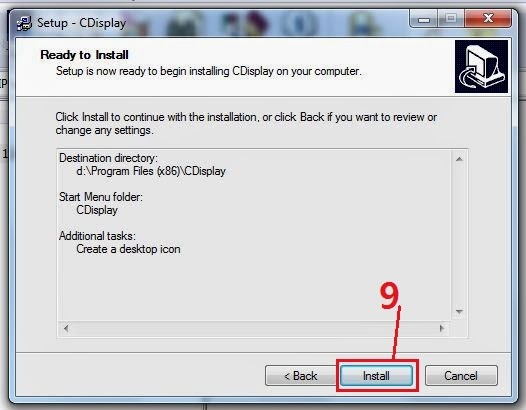This screenshot has height=410, width=526.
Task: Open the Setup system menu icon in title bar
Action: tap(24, 23)
